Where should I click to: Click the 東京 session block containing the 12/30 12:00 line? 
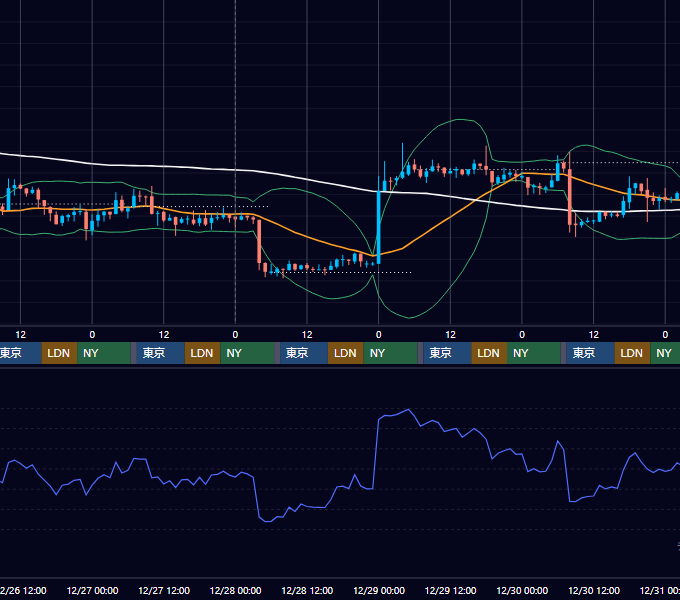tap(590, 353)
